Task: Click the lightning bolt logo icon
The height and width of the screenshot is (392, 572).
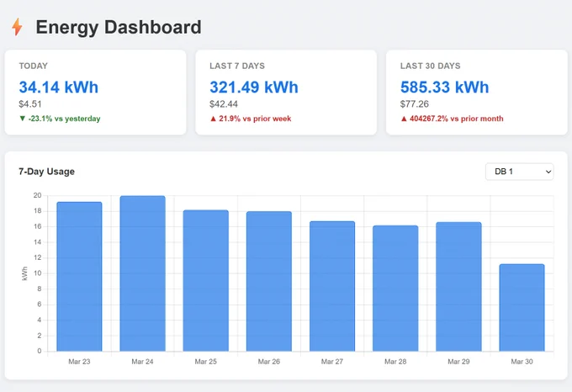Action: tap(17, 27)
